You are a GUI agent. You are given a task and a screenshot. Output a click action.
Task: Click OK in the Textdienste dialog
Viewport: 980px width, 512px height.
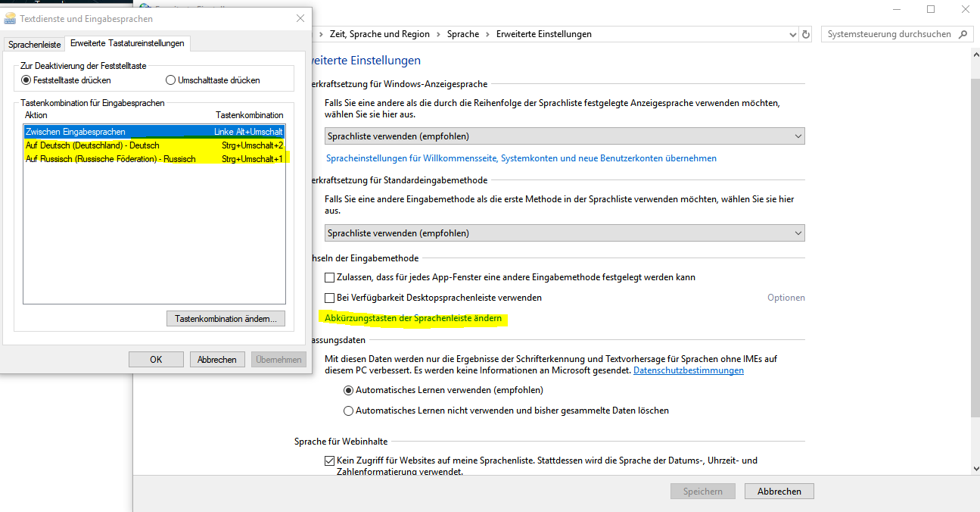point(156,360)
